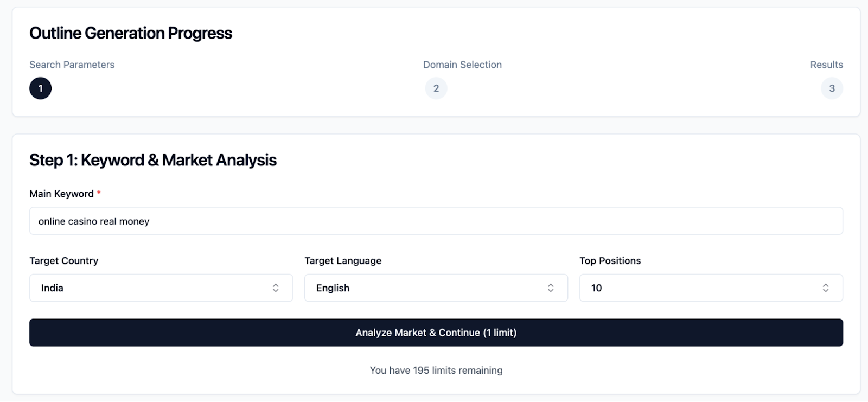This screenshot has width=868, height=402.
Task: Click the Target Country label
Action: (x=63, y=261)
